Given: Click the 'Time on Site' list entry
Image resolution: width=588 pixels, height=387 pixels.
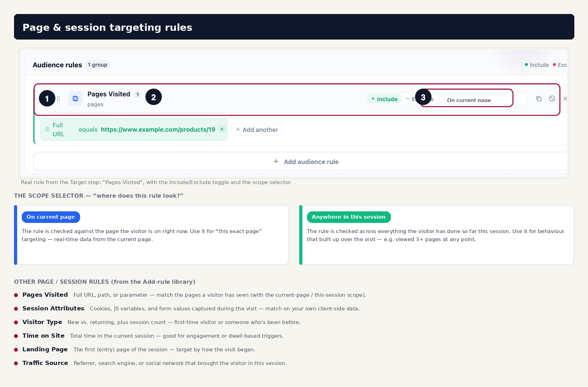Looking at the screenshot, I should (x=43, y=336).
